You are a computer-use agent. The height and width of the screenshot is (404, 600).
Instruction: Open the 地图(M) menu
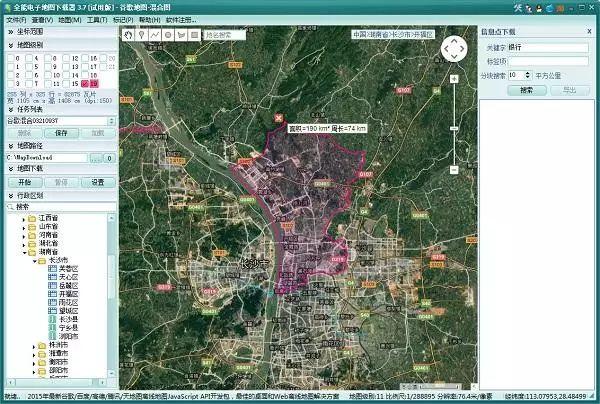70,19
